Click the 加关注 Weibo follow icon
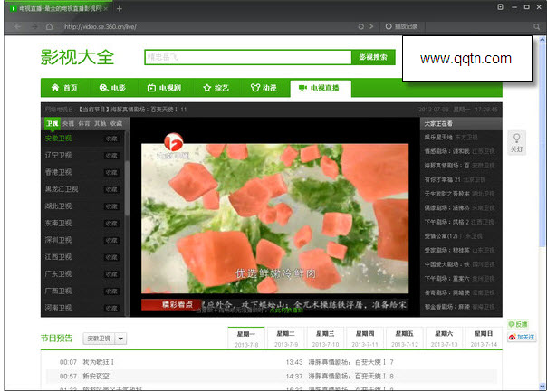The width and height of the screenshot is (547, 392). (522, 336)
